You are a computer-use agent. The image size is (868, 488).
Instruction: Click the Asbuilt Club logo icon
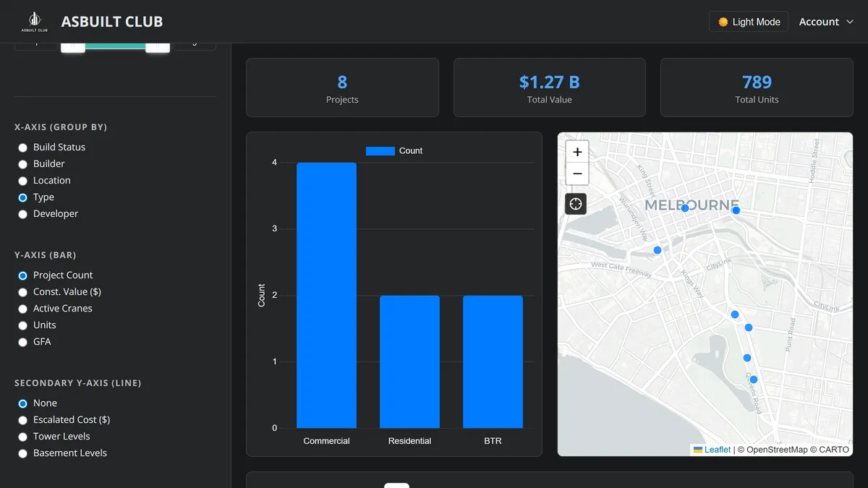click(35, 22)
